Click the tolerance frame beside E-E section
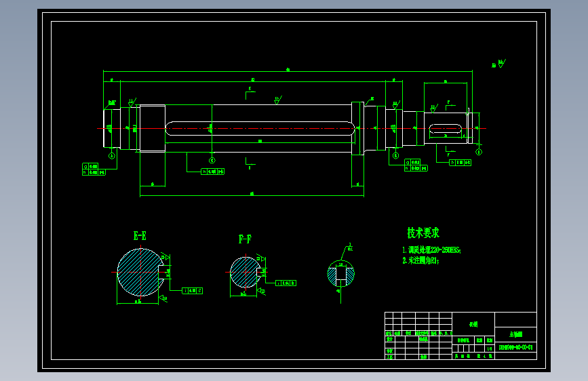Image resolution: width=588 pixels, height=381 pixels. (x=193, y=291)
